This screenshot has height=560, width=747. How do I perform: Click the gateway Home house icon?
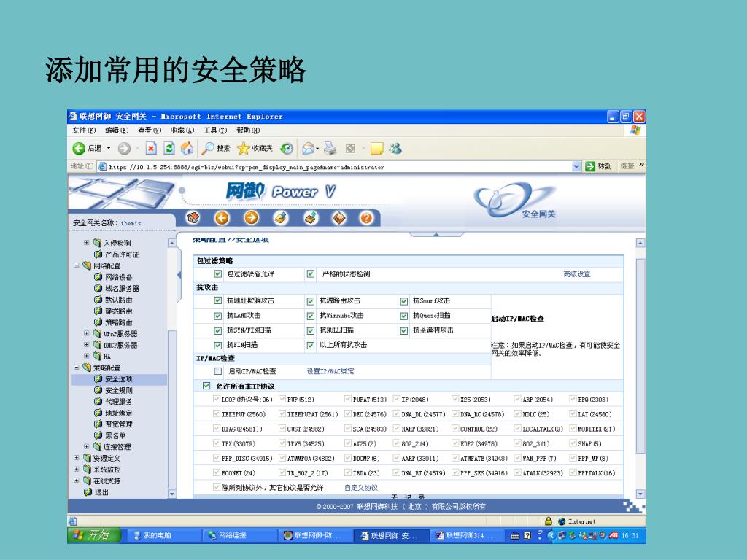coord(193,218)
